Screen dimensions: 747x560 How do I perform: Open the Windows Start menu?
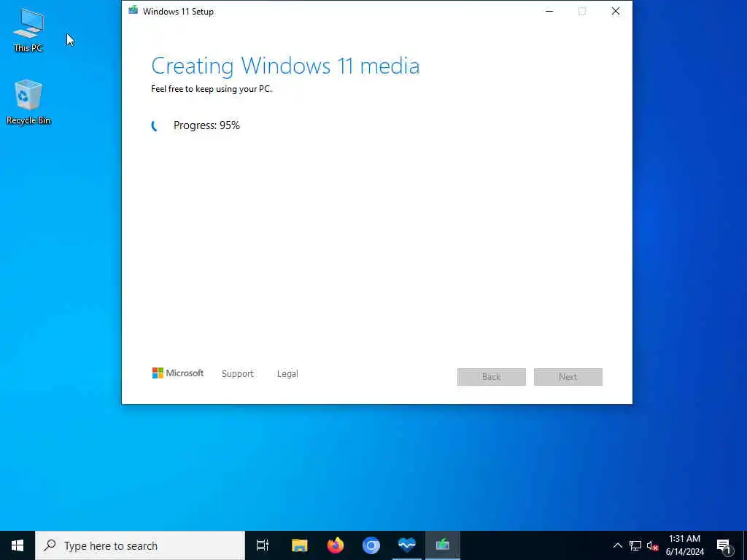[18, 545]
